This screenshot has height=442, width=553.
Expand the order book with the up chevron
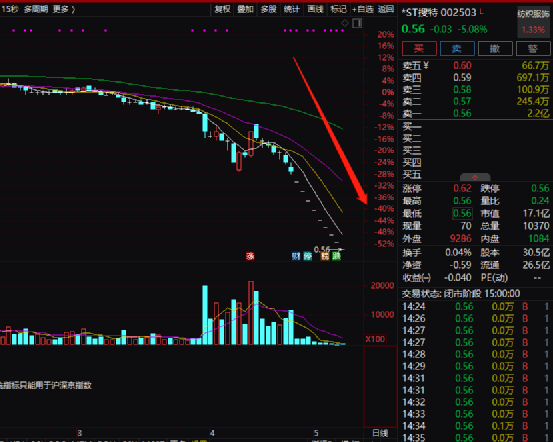[x=475, y=177]
